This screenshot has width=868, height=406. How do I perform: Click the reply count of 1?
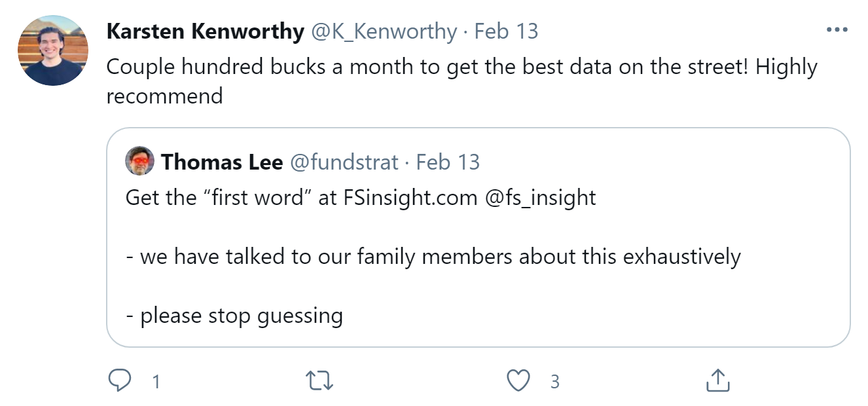[156, 382]
